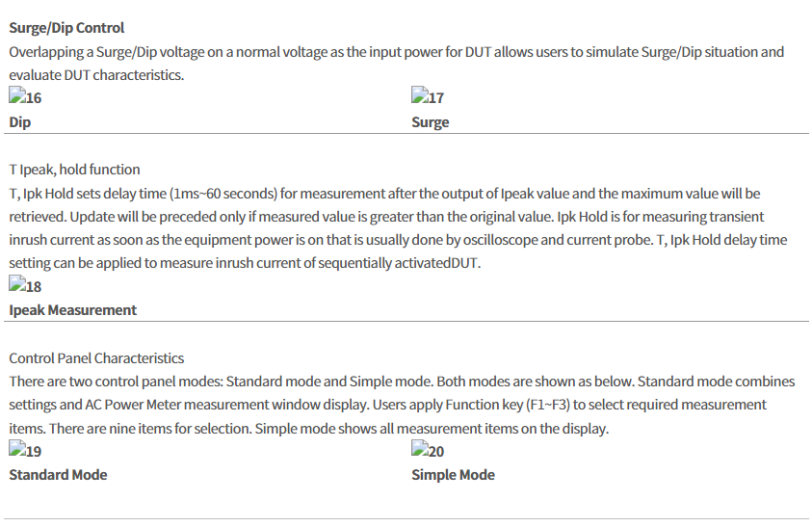The image size is (812, 527).
Task: Click the Surge caption text
Action: click(430, 122)
